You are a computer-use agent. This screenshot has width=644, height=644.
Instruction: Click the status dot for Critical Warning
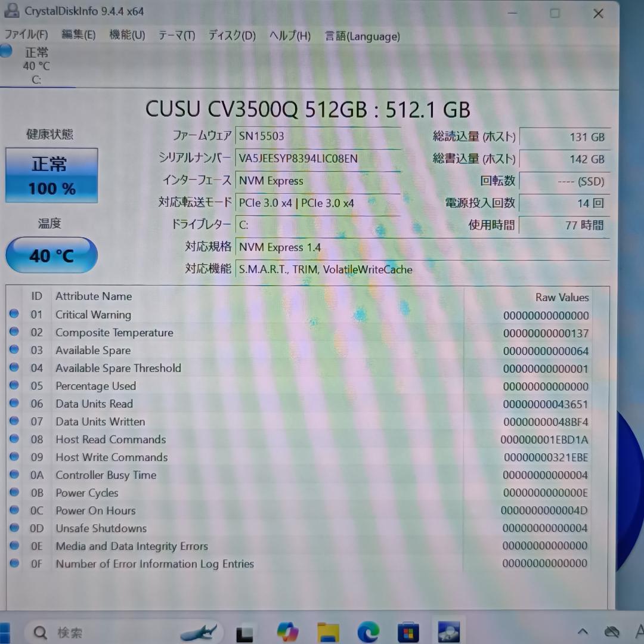pos(14,314)
